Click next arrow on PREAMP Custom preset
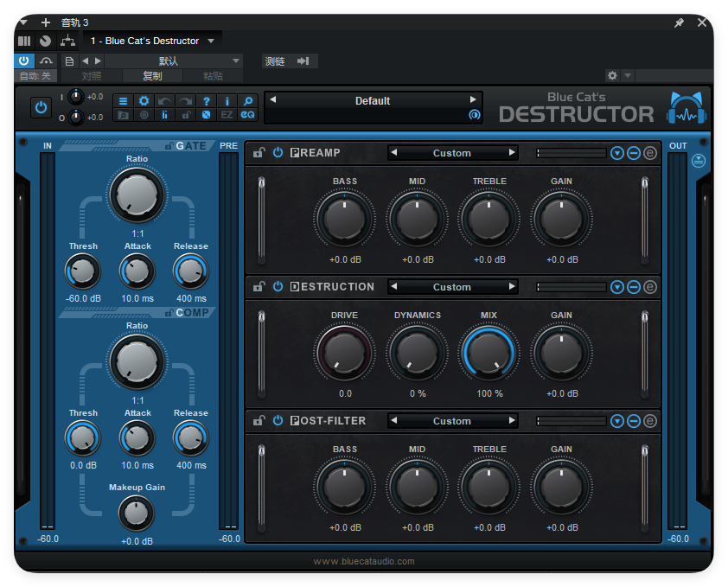This screenshot has height=587, width=728. (512, 152)
